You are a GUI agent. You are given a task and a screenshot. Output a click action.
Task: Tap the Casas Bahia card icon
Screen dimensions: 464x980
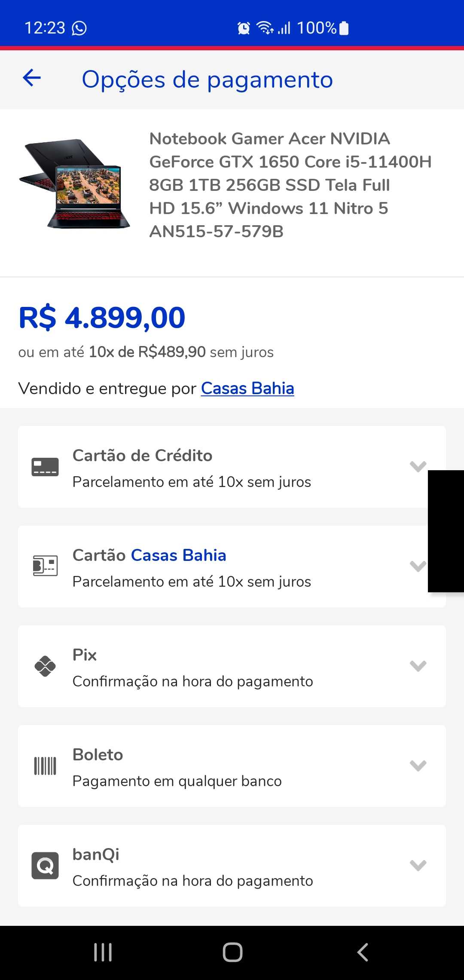click(x=45, y=566)
